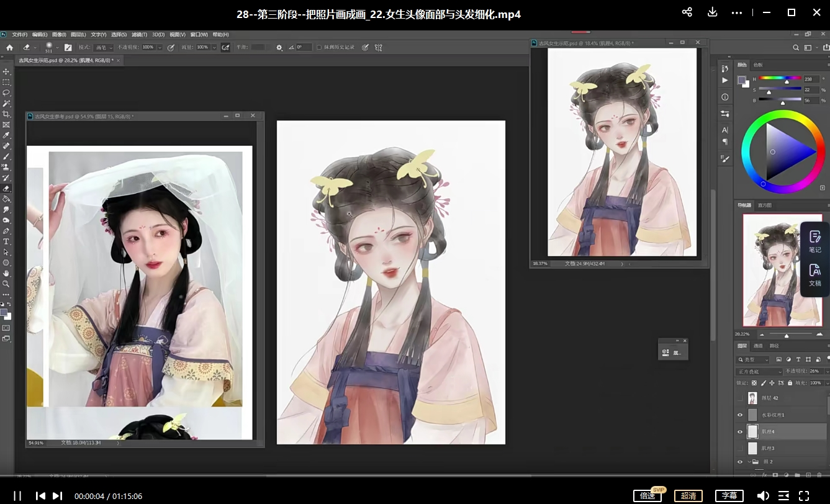Click the 倍速 speed button

(x=647, y=495)
